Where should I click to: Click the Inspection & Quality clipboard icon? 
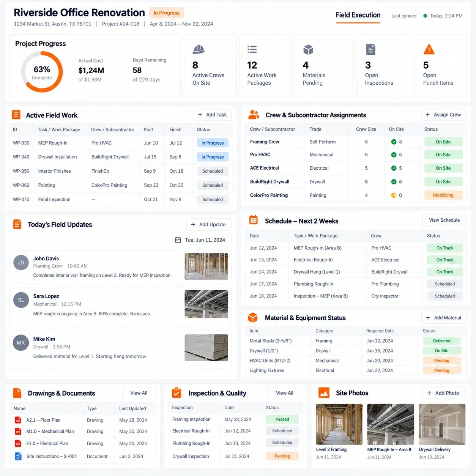pos(177,393)
